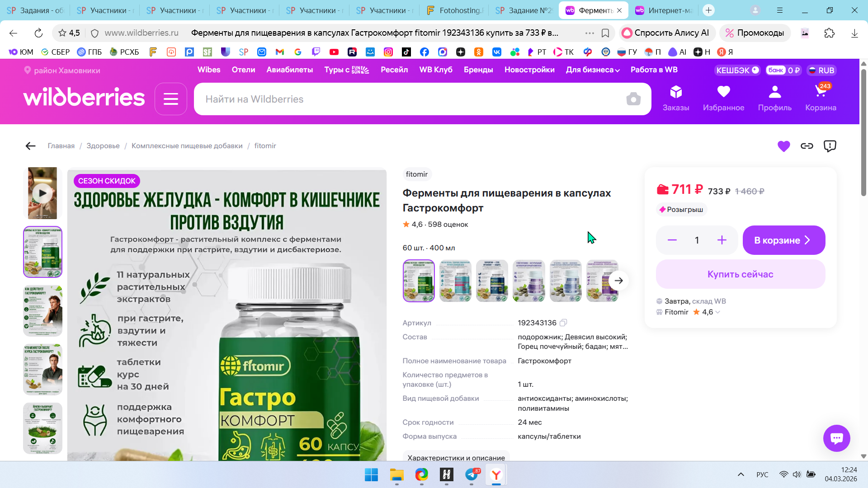Viewport: 868px width, 488px height.
Task: Switch to the Fotohosting browser tab
Action: pos(455,10)
